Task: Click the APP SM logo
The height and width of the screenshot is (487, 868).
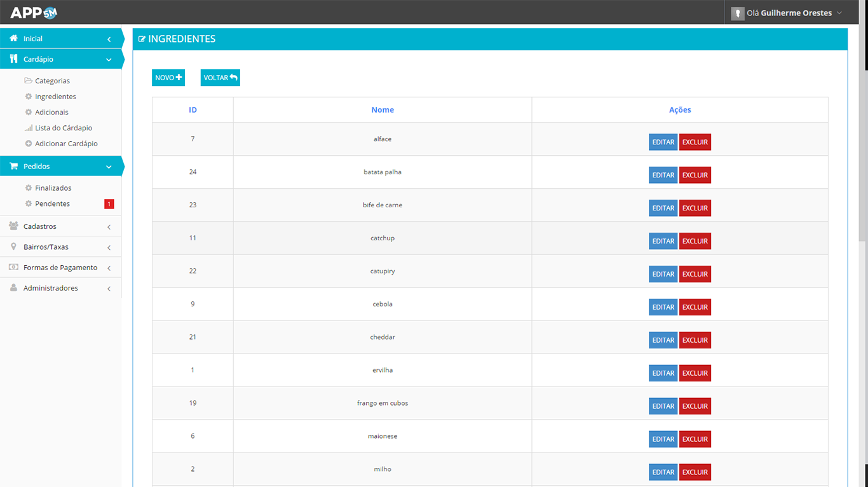Action: (x=34, y=12)
